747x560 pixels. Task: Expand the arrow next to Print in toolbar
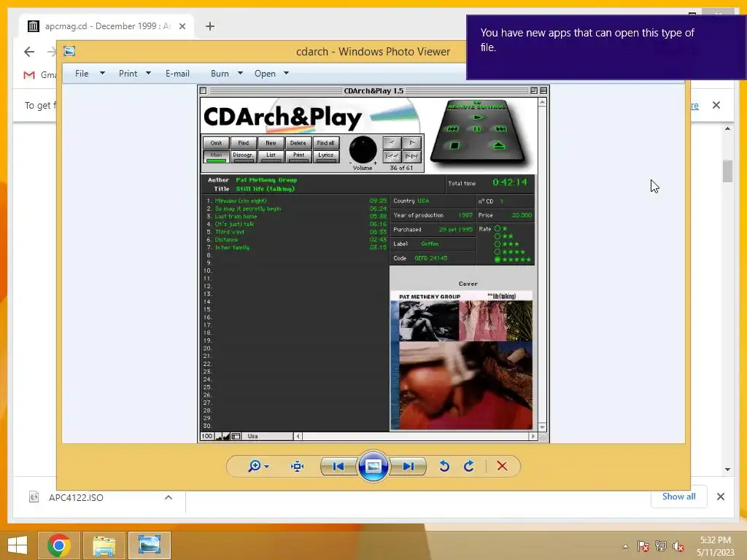148,74
